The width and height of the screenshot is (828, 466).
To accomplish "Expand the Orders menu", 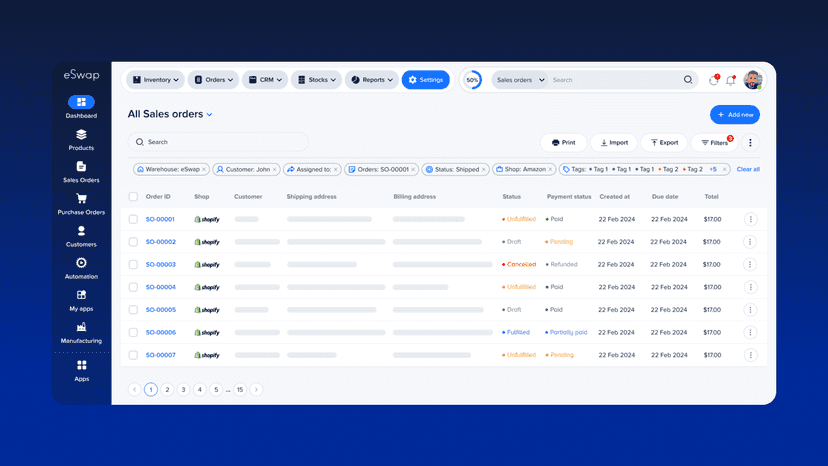I will [x=213, y=80].
